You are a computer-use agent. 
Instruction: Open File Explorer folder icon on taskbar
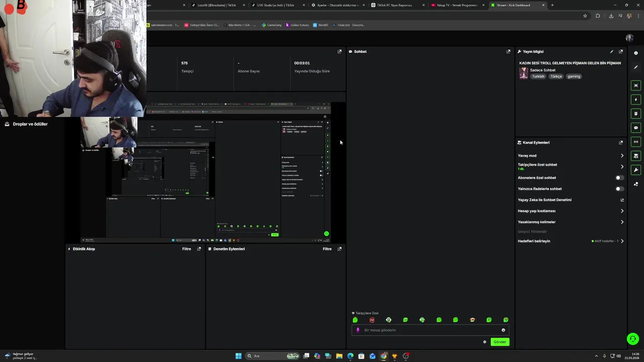point(339,356)
